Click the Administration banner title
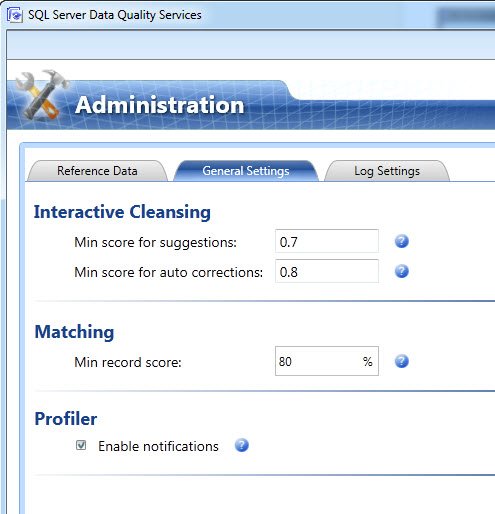 coord(160,105)
